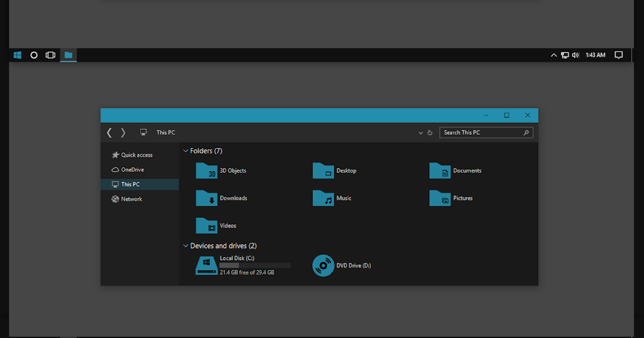Go back in File Explorer
The width and height of the screenshot is (644, 338).
coord(109,133)
